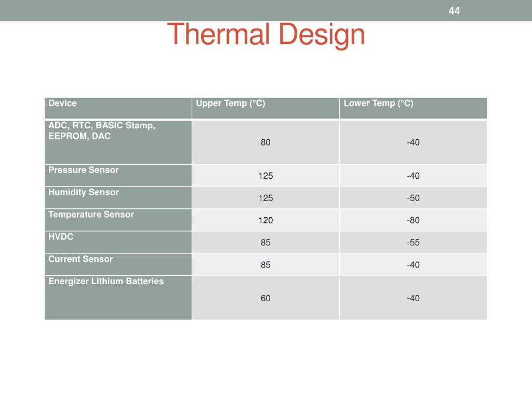Click HVDC lower temp -55
The height and width of the screenshot is (399, 532).
point(413,243)
